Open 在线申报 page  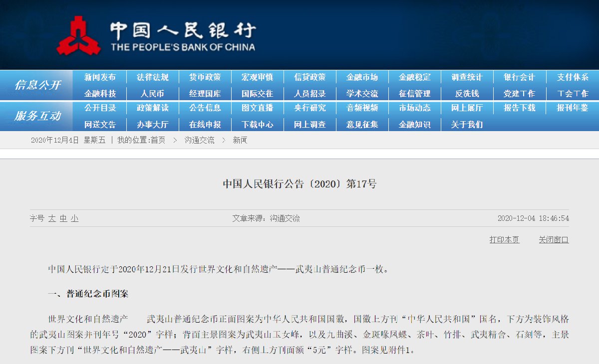205,125
